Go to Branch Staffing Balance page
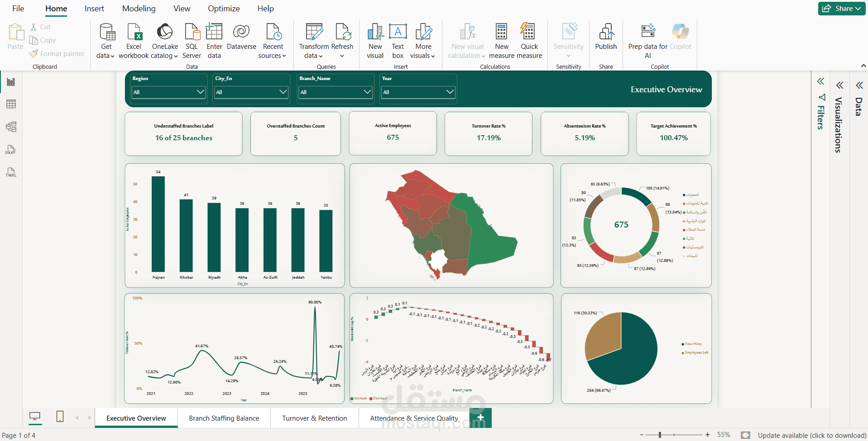868x441 pixels. 224,418
